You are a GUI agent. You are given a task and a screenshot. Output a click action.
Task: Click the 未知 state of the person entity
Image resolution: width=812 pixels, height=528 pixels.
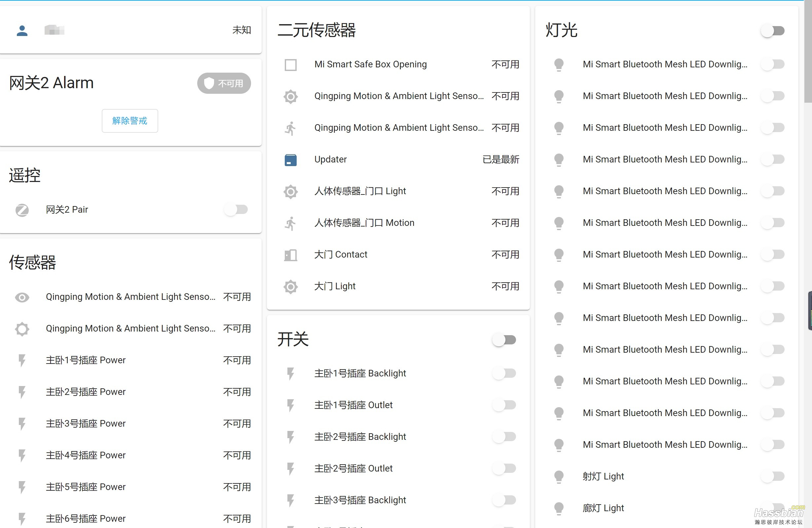coord(241,30)
